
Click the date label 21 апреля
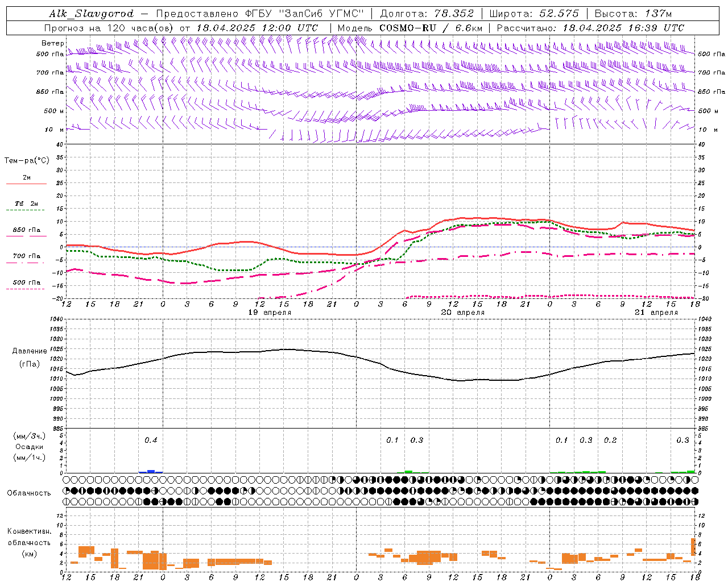656,313
